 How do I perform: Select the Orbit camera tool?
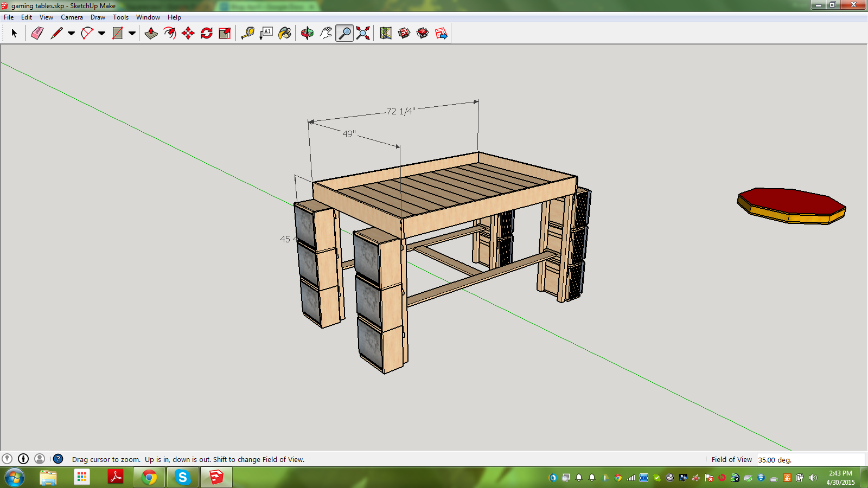coord(307,34)
